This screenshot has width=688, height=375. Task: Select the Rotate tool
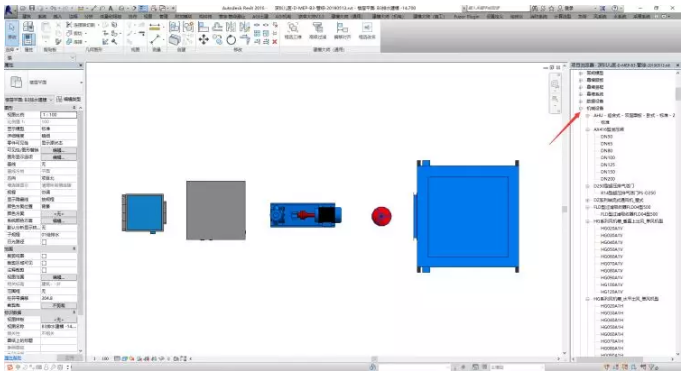[x=231, y=40]
